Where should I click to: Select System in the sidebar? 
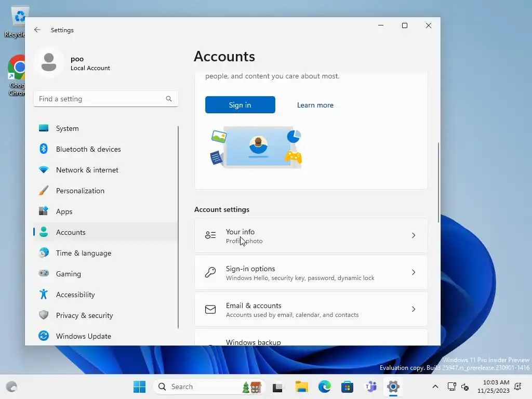106,128
